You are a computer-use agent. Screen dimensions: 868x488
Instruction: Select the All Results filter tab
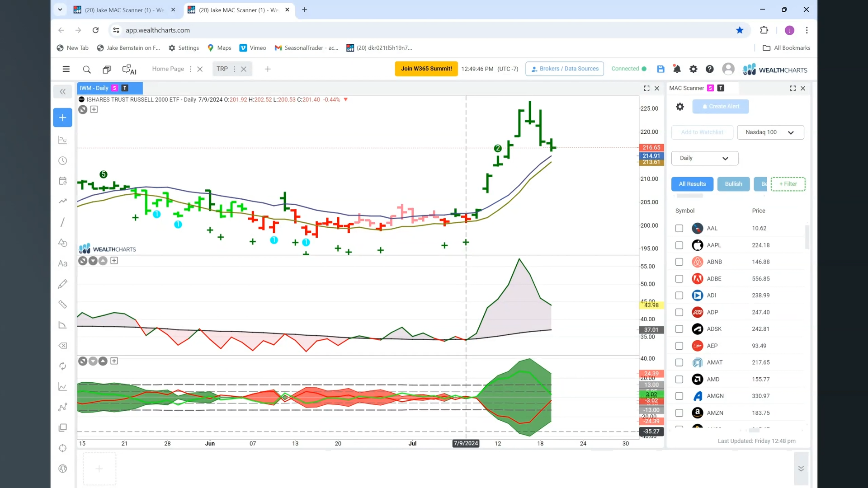click(x=692, y=184)
